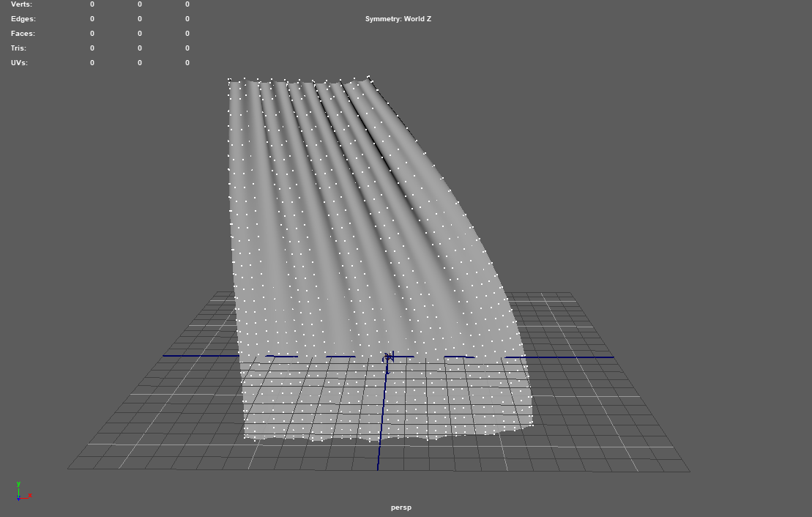Click the UVs label in heads-up display
Image resolution: width=812 pixels, height=517 pixels.
pos(19,63)
